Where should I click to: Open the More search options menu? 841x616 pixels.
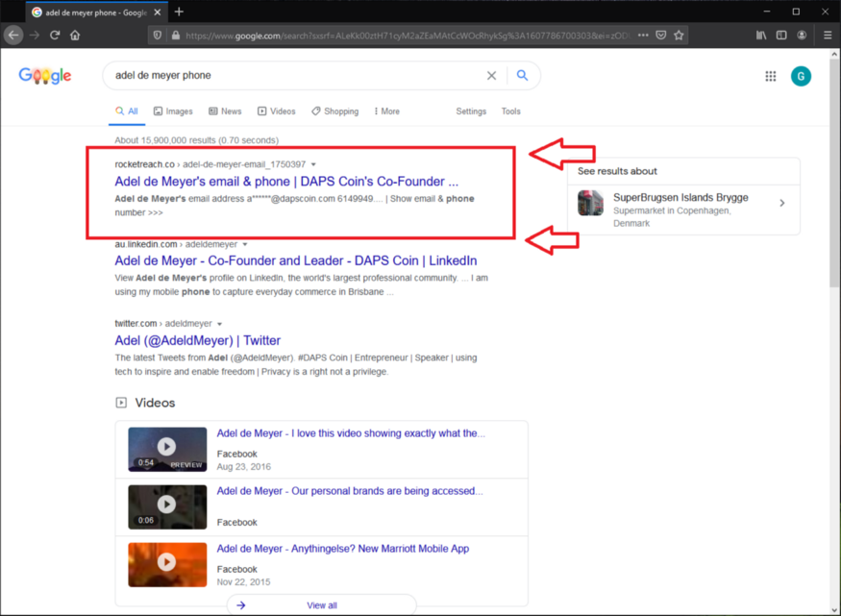click(x=386, y=111)
